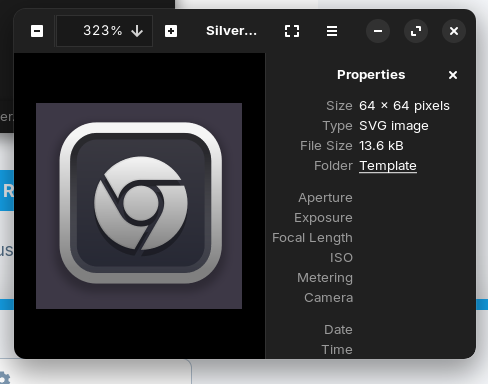Select the Focal Length property label
488x384 pixels.
[312, 238]
